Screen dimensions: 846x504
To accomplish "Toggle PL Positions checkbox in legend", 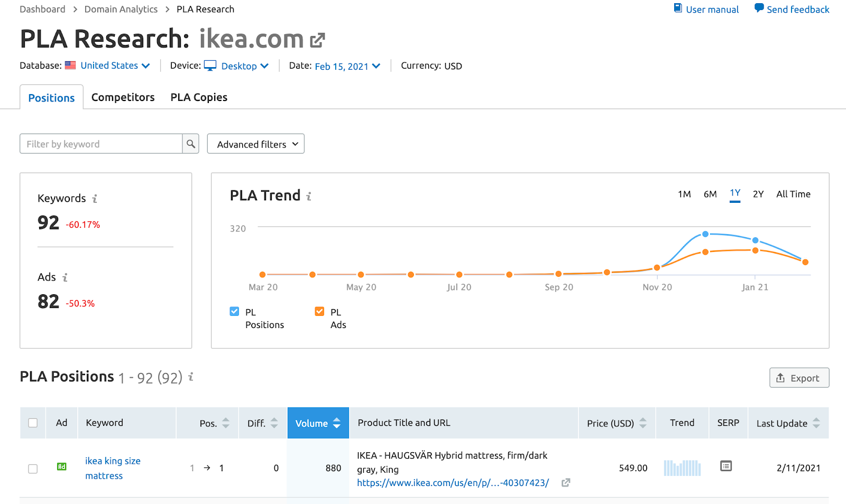I will click(234, 312).
